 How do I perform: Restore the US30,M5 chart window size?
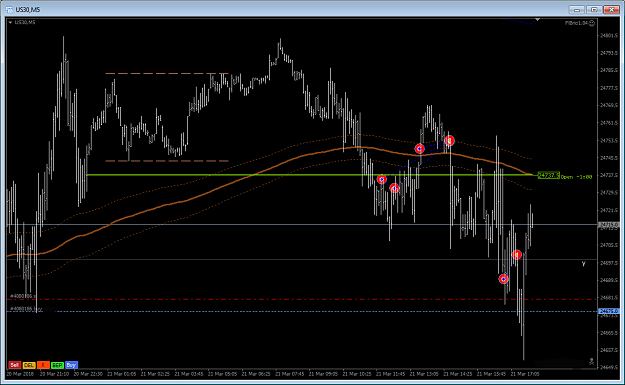[594, 10]
